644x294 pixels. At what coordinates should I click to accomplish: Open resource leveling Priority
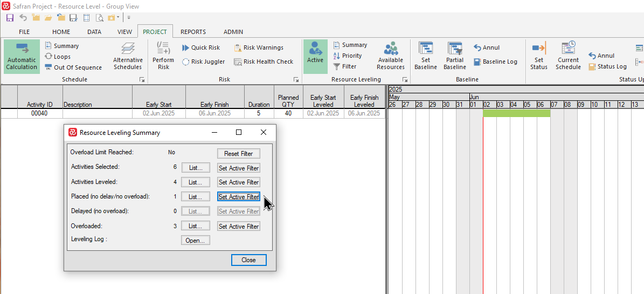point(348,56)
